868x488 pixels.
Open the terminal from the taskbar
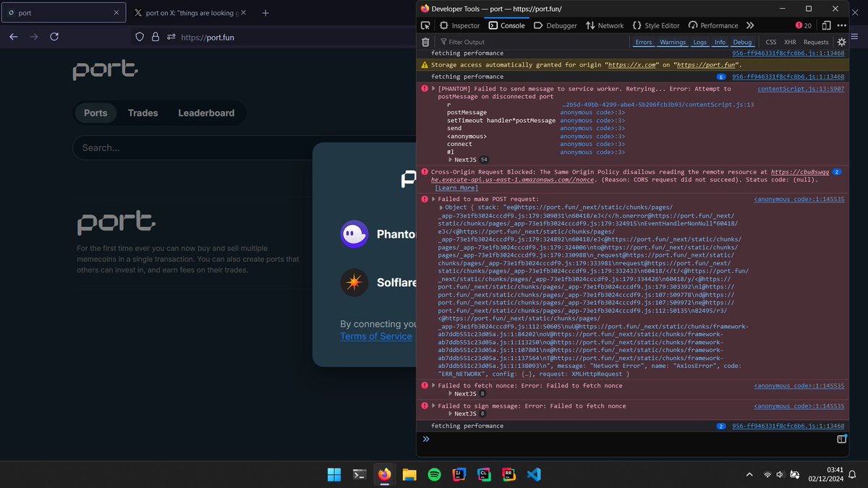pyautogui.click(x=359, y=474)
